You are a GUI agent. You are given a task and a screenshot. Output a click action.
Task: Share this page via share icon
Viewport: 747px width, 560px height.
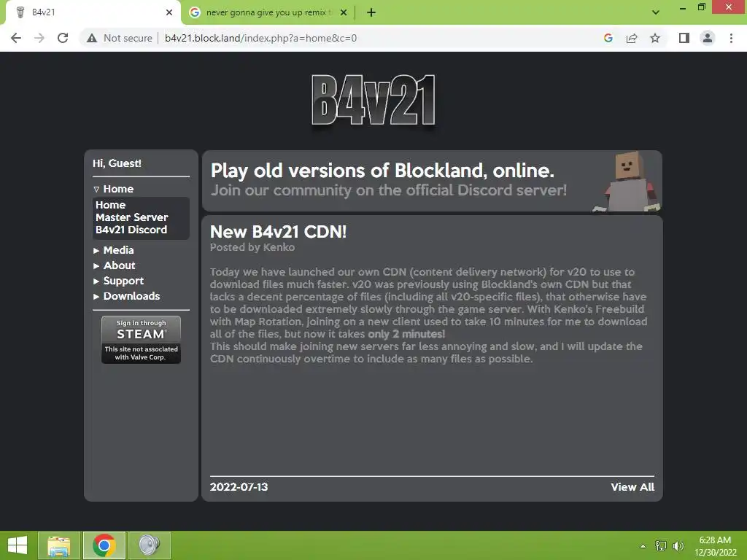pyautogui.click(x=632, y=38)
